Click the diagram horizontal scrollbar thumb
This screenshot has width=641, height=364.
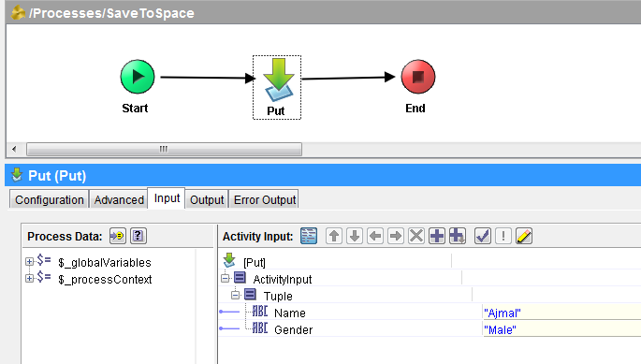click(x=164, y=150)
